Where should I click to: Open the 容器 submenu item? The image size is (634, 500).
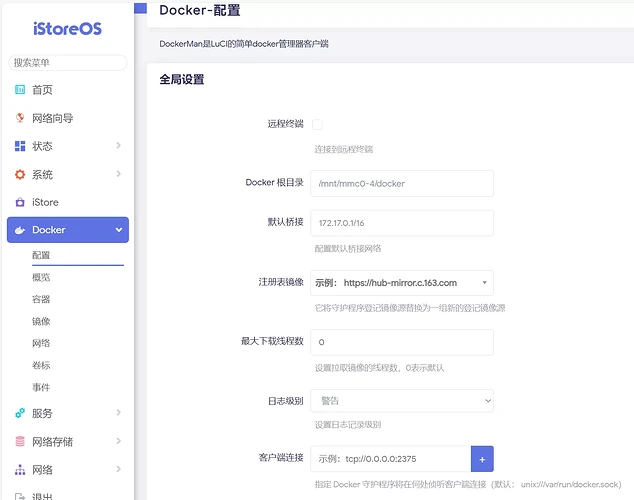[x=41, y=299]
